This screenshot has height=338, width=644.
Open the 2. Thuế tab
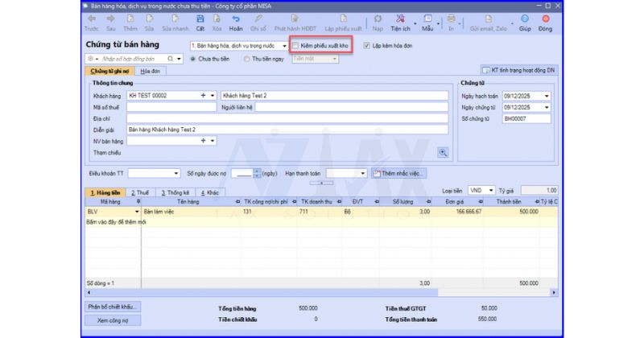(140, 193)
